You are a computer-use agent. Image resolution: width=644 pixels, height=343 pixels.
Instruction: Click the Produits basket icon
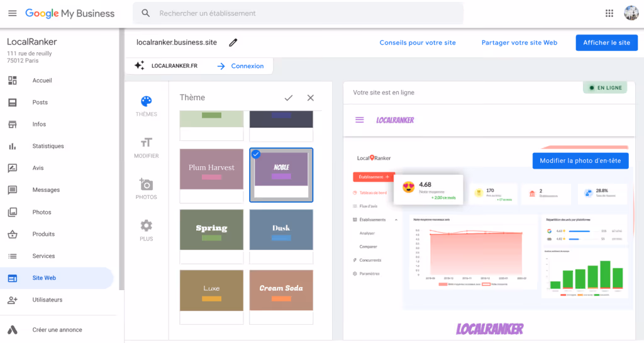pyautogui.click(x=13, y=234)
